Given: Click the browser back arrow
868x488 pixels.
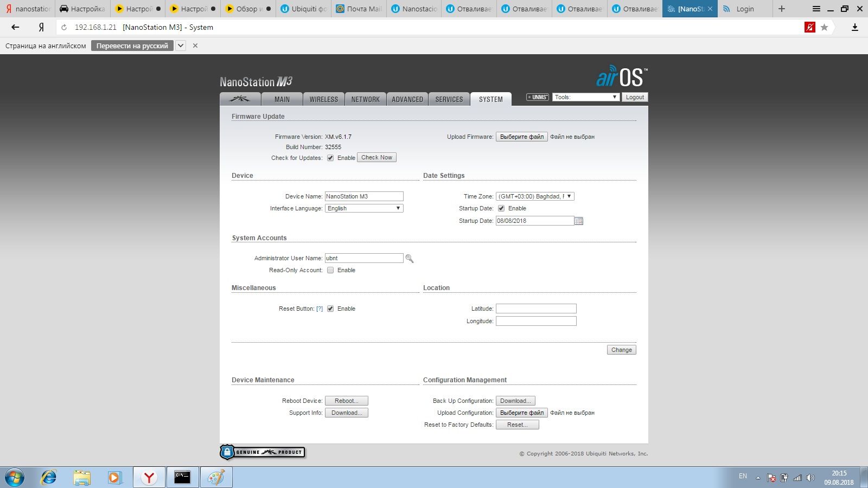Looking at the screenshot, I should point(15,27).
